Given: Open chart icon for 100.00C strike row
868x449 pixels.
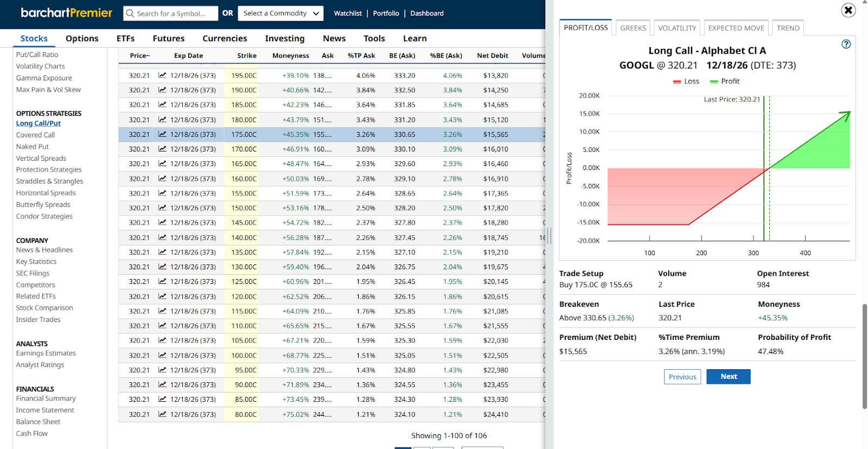Looking at the screenshot, I should (x=162, y=355).
